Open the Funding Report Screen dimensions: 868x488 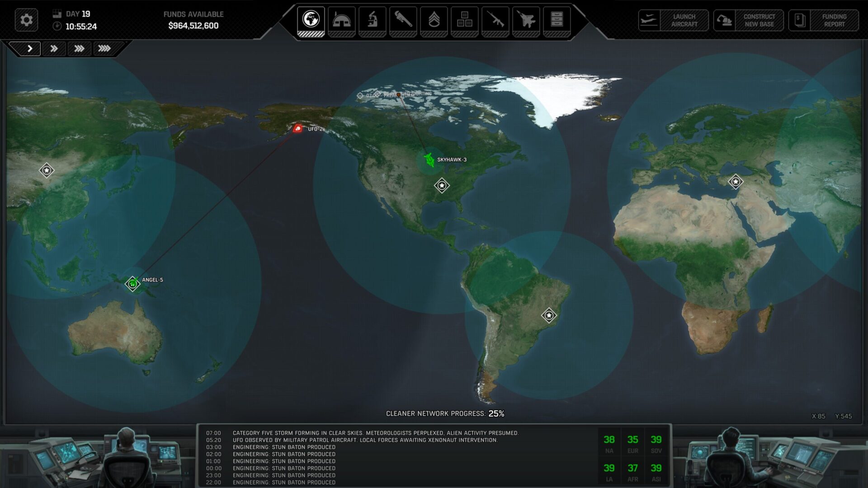tap(824, 20)
